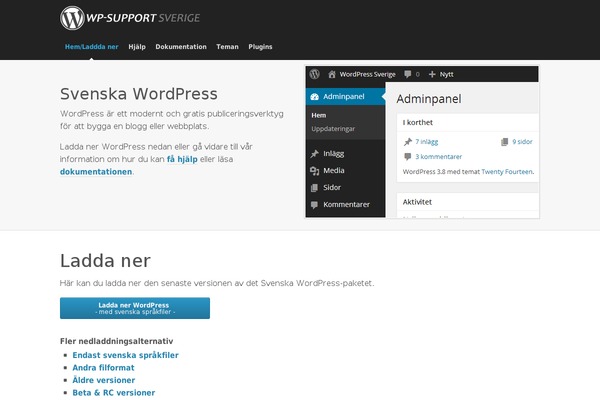Click the comments bubble icon in admin bar
Image resolution: width=600 pixels, height=400 pixels.
(408, 74)
